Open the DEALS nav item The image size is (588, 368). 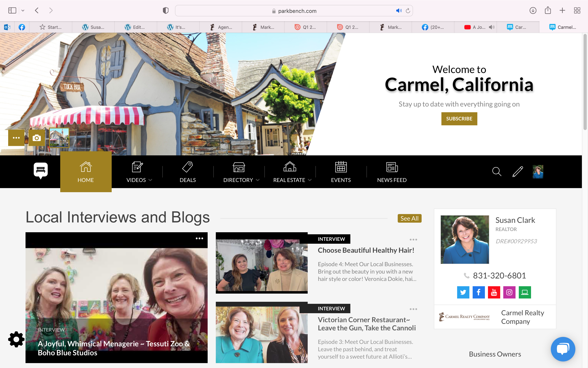point(188,172)
